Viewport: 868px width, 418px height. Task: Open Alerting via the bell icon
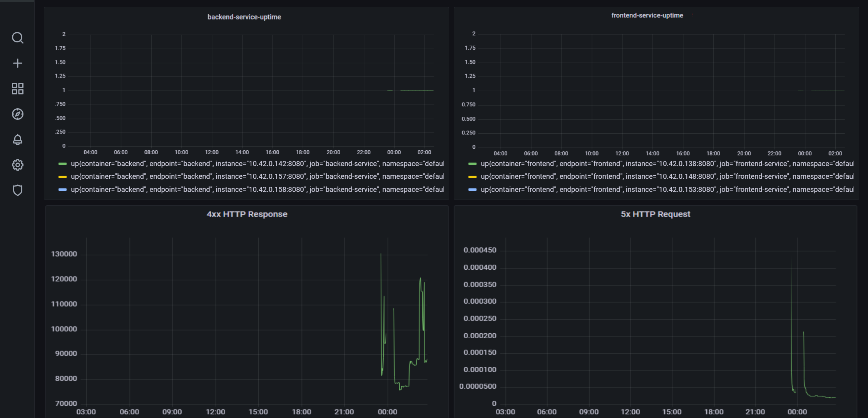point(18,139)
